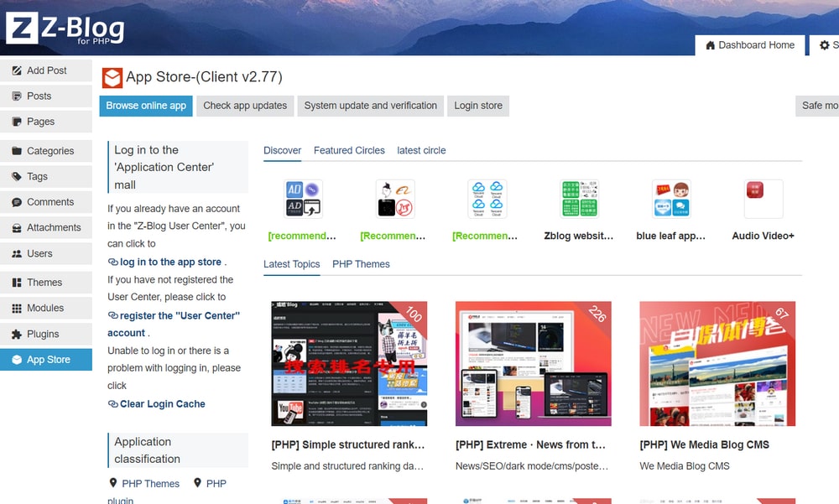This screenshot has width=839, height=504.
Task: Click the map pin icon beside PHP Themes
Action: tap(113, 483)
